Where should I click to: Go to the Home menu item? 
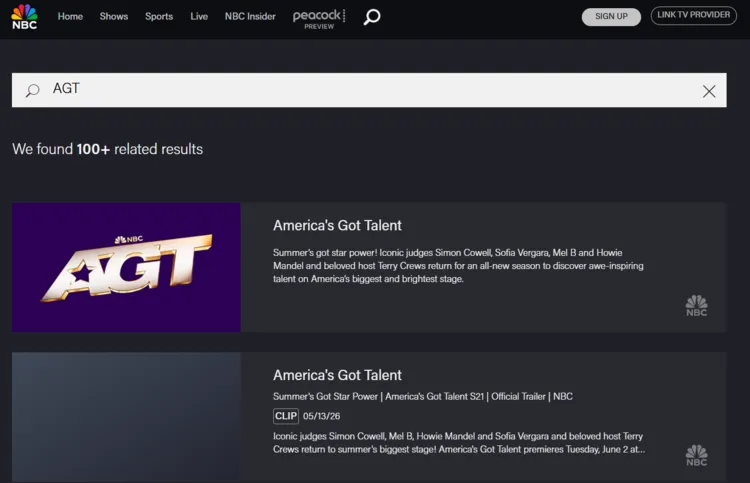[x=70, y=16]
